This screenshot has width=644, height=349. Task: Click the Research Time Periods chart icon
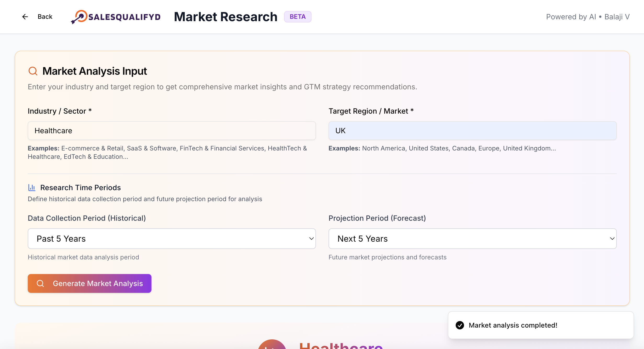[x=32, y=188]
